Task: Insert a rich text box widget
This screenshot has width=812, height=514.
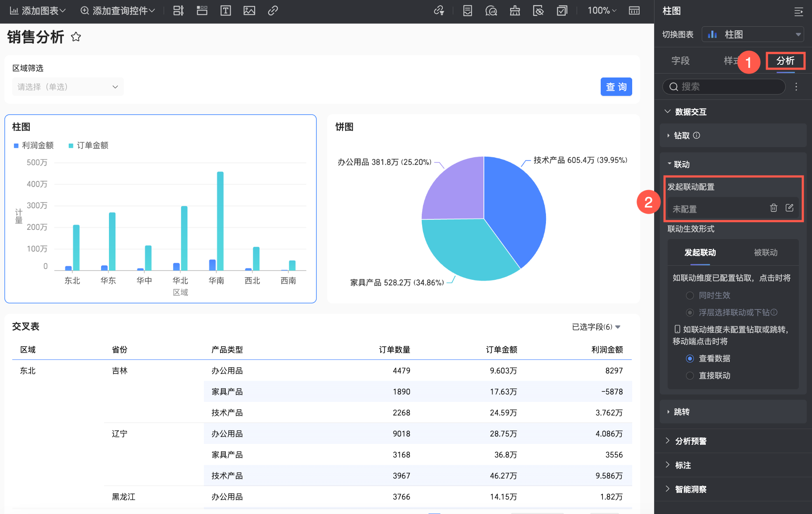Action: coord(226,11)
